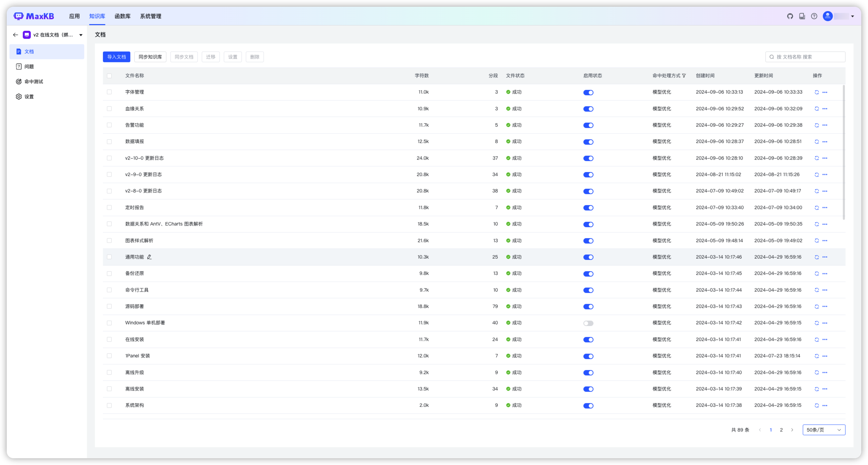Open the help question mark icon

(x=814, y=16)
